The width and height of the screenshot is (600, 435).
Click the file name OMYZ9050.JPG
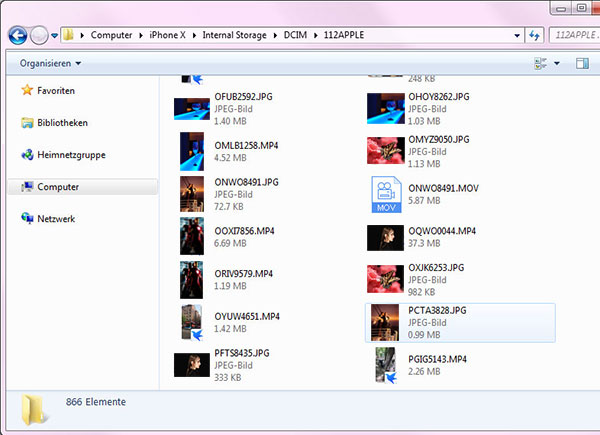[x=439, y=140]
